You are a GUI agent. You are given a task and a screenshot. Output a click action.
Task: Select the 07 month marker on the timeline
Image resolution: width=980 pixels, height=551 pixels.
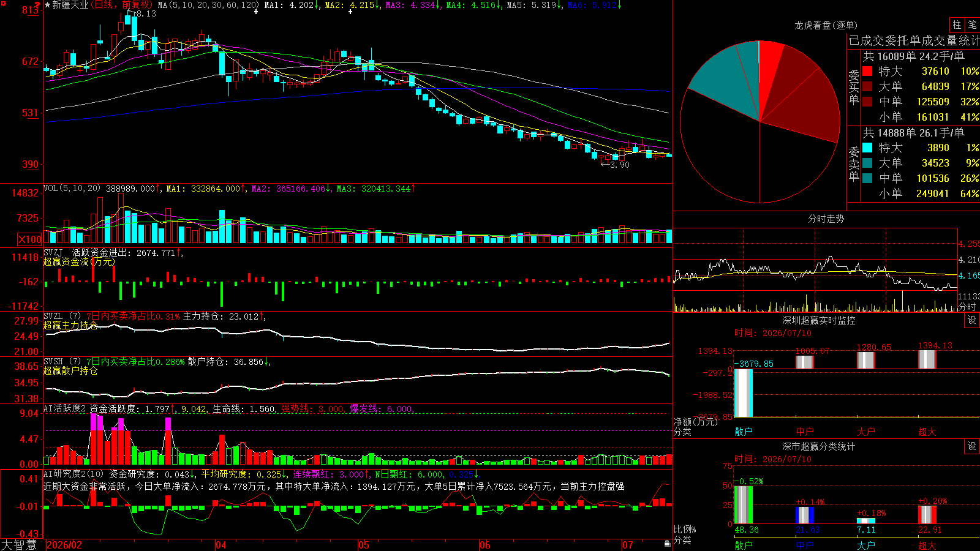628,545
